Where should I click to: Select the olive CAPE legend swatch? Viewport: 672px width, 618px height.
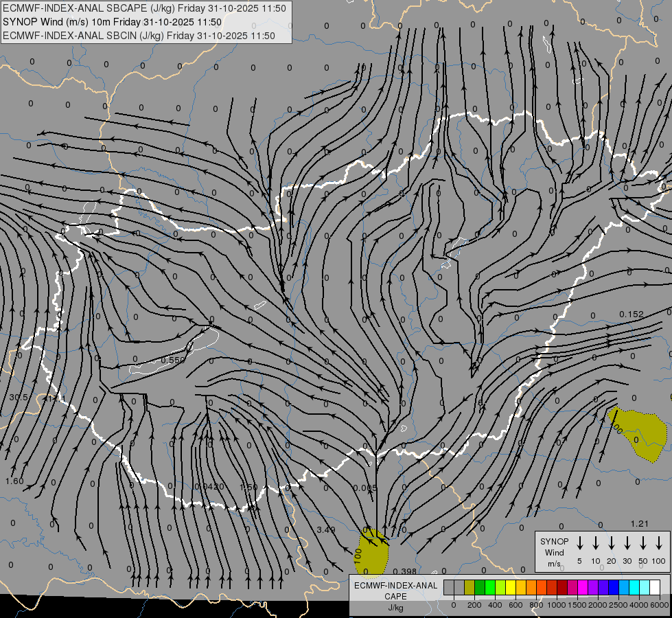[470, 587]
